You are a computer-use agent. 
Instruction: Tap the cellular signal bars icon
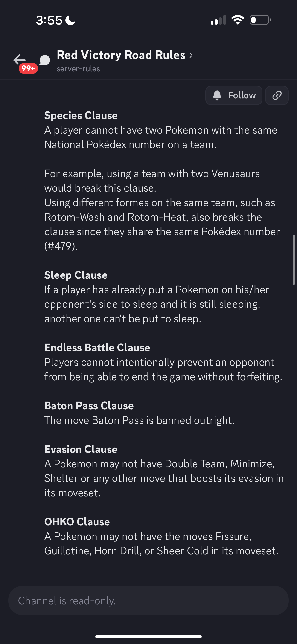point(218,20)
